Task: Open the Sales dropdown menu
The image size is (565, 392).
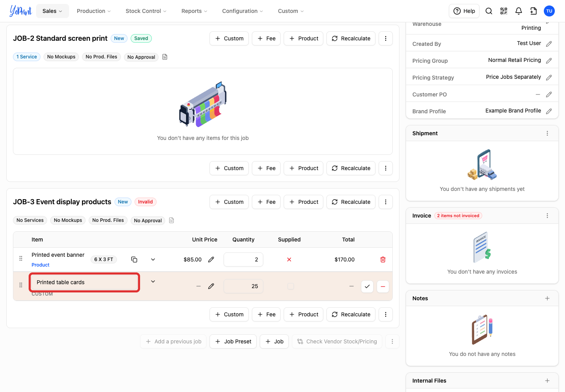Action: 53,11
